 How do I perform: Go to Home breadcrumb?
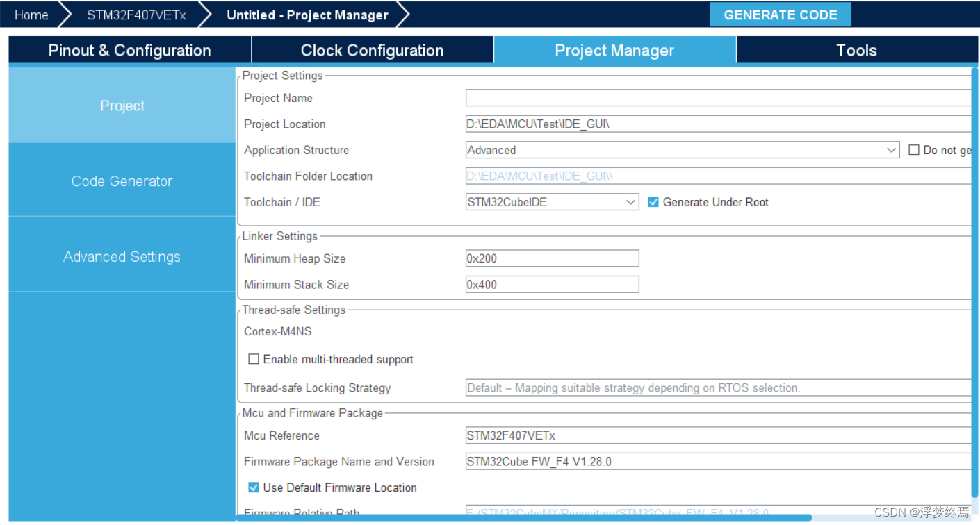pos(31,15)
